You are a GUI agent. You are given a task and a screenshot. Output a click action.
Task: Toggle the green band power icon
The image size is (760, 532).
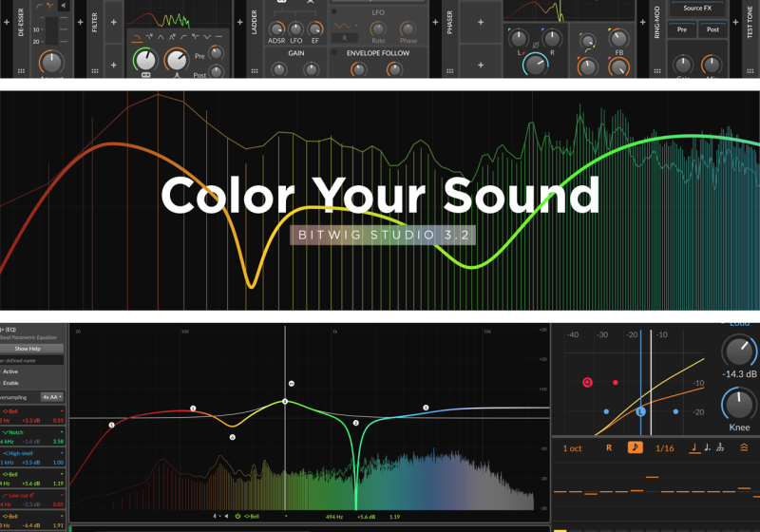pyautogui.click(x=237, y=517)
